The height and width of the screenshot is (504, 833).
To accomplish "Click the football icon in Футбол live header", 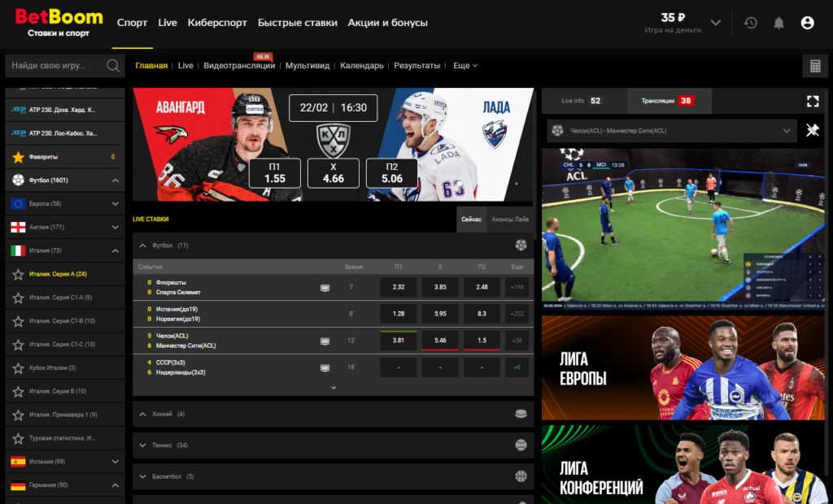I will click(521, 245).
